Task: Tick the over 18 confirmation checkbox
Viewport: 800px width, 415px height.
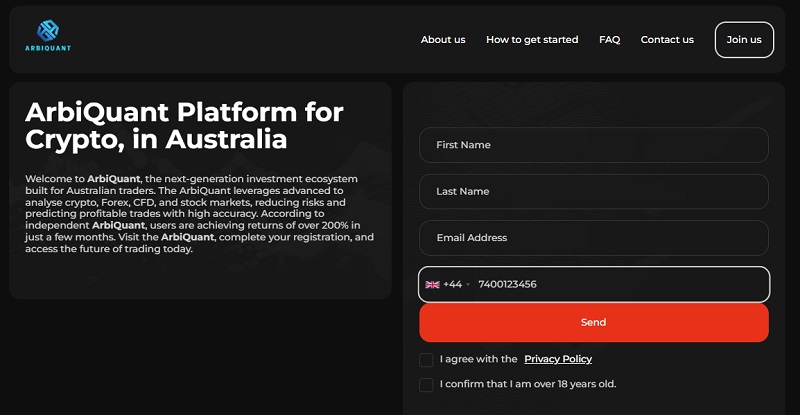Action: (x=427, y=384)
